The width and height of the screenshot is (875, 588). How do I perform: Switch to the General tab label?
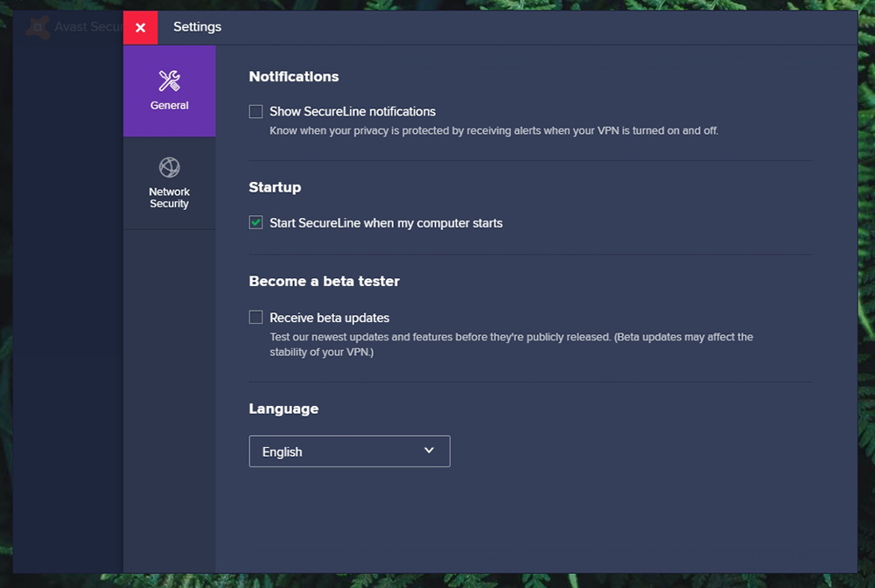(169, 106)
